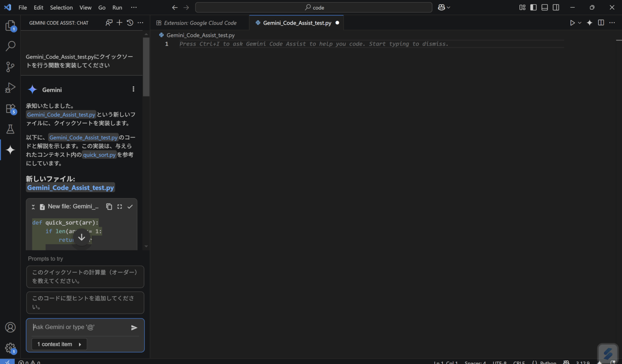
Task: Change file encoding UTF-8 in status bar
Action: pyautogui.click(x=500, y=362)
